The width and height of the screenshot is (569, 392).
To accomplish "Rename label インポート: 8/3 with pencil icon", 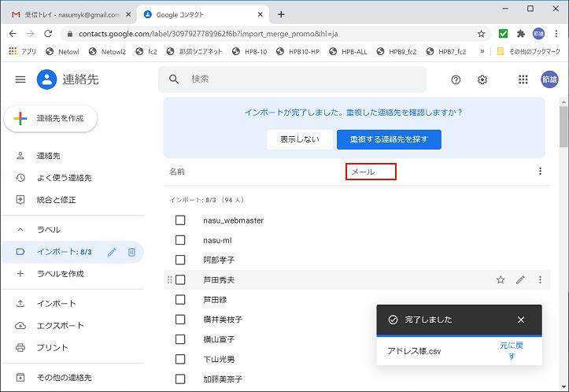I will 112,252.
